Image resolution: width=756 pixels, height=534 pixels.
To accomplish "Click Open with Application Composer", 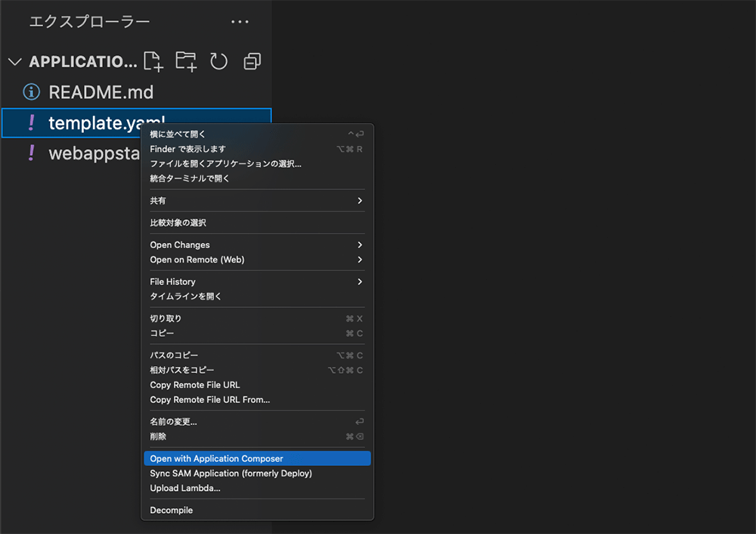I will 257,458.
